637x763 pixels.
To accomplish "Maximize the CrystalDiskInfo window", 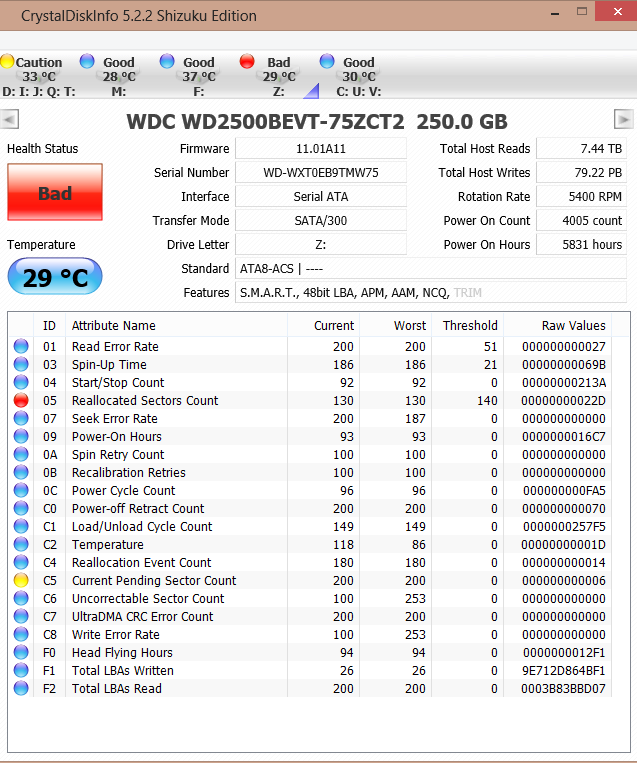I will coord(582,12).
